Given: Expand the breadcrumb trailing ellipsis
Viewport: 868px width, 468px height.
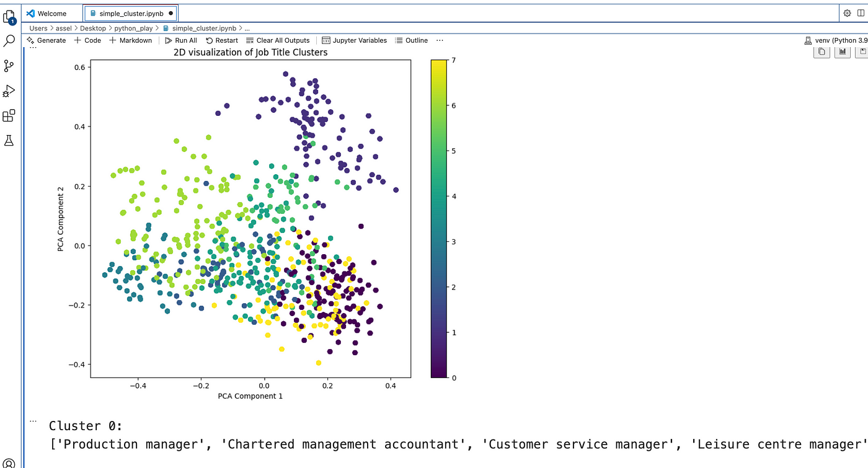Looking at the screenshot, I should click(x=247, y=28).
